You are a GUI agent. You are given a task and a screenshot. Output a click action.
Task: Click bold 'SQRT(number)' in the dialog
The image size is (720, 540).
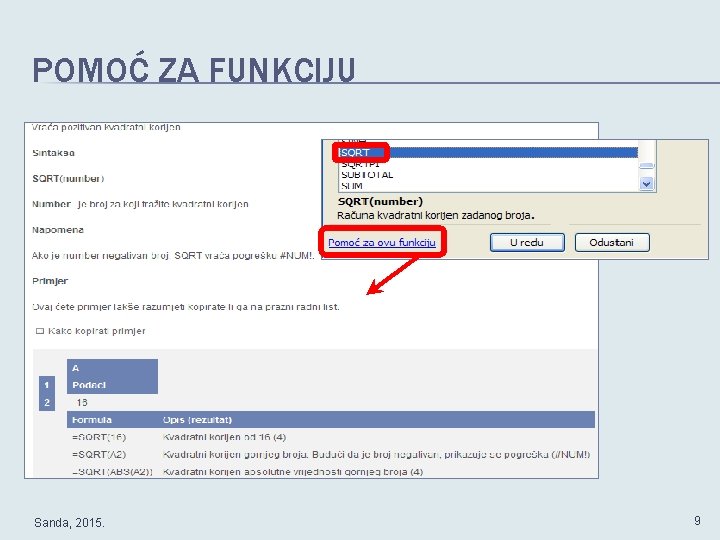tap(380, 202)
